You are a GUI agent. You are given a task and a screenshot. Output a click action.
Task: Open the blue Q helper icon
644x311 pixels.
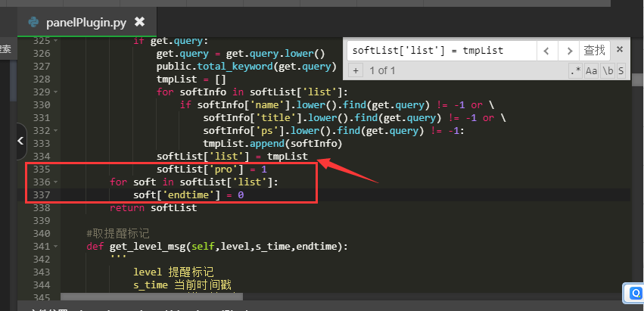(633, 292)
